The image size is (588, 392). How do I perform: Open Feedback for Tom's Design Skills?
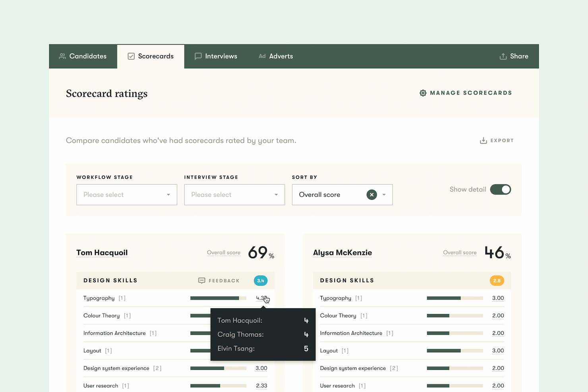pyautogui.click(x=219, y=280)
